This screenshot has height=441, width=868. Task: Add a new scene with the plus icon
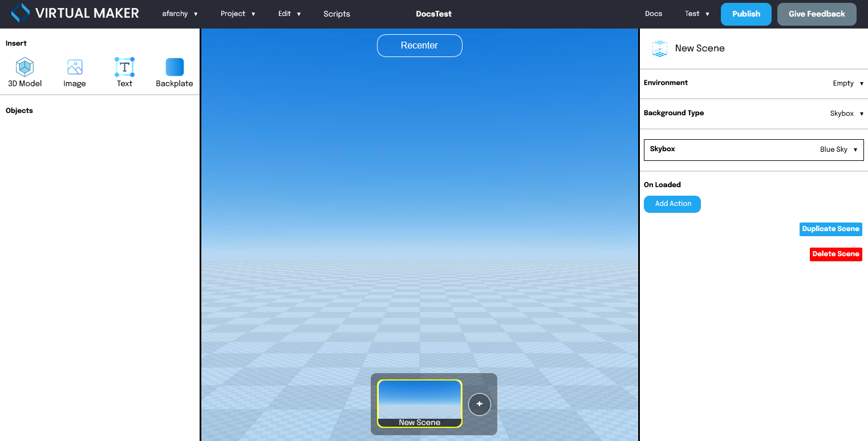(x=479, y=404)
